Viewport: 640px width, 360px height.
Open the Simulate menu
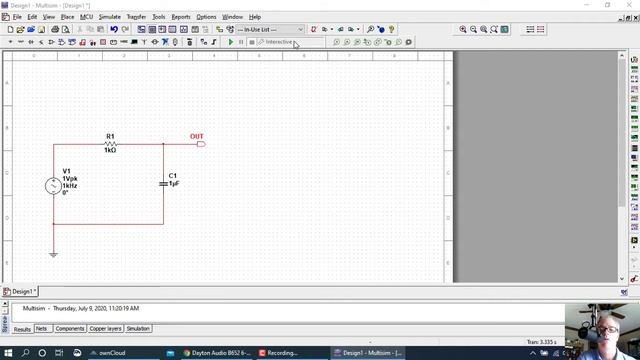pyautogui.click(x=110, y=17)
